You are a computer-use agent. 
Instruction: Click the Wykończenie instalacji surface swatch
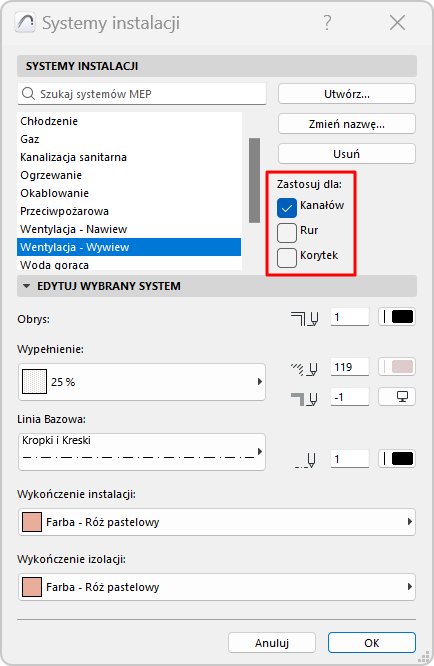click(x=32, y=522)
